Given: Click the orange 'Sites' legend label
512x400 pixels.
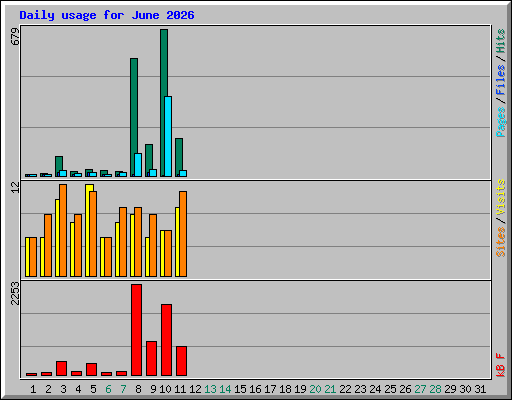Looking at the screenshot, I should [x=501, y=242].
